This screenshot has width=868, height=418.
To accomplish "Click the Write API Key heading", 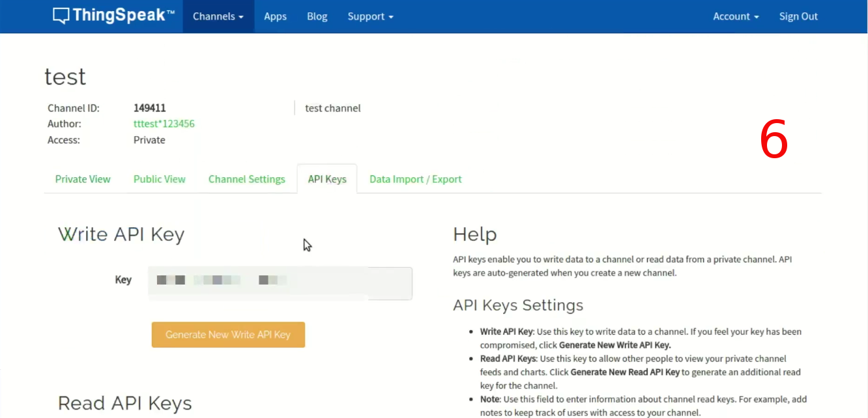I will coord(121,234).
